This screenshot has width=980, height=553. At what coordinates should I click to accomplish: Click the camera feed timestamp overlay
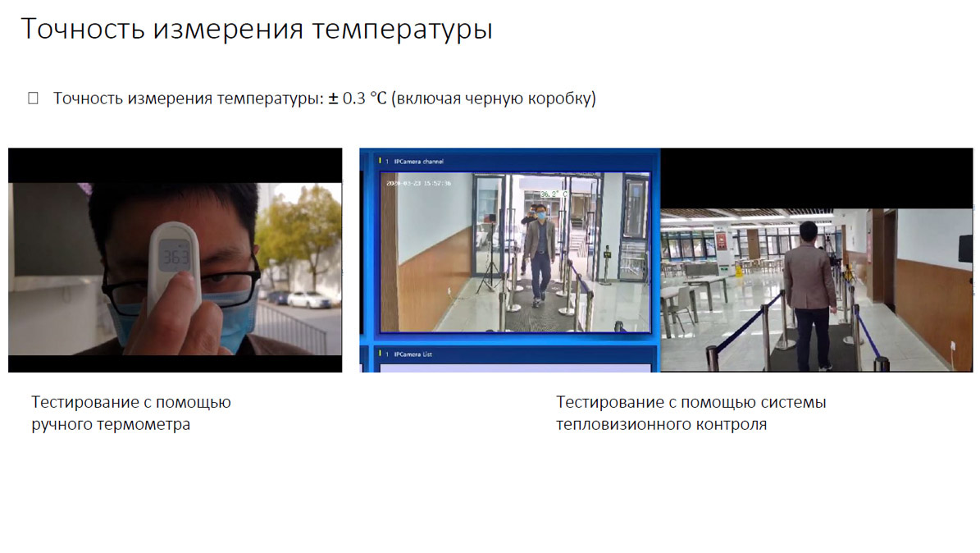click(418, 183)
